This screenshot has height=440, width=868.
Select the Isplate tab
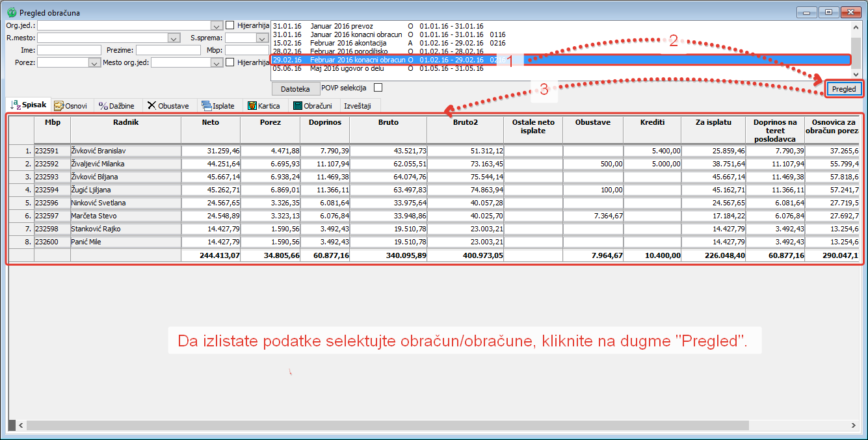coord(218,105)
